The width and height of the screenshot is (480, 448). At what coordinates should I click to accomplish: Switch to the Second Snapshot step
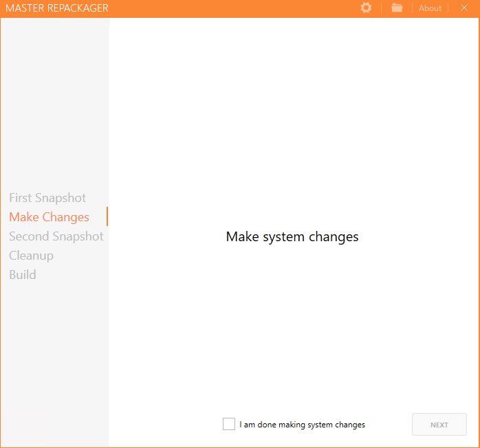click(56, 236)
